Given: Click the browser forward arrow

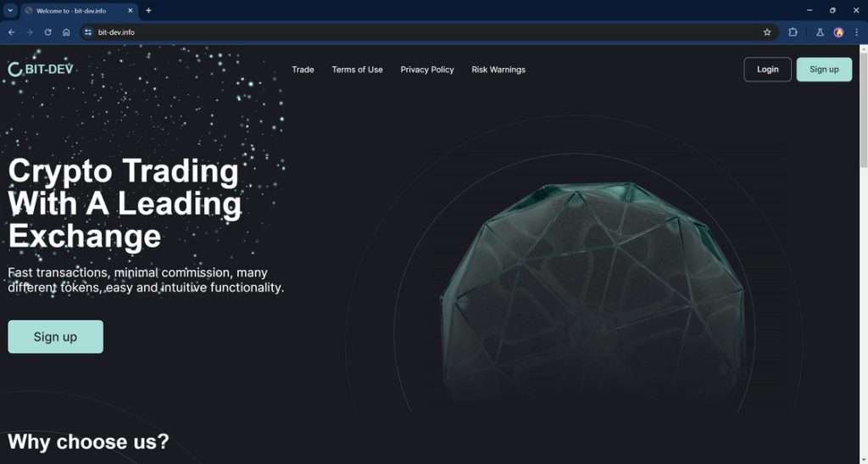Looking at the screenshot, I should click(30, 32).
